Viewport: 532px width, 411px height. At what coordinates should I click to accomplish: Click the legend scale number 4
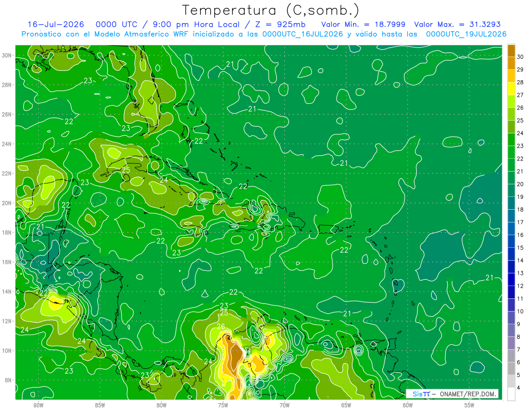coord(519,388)
